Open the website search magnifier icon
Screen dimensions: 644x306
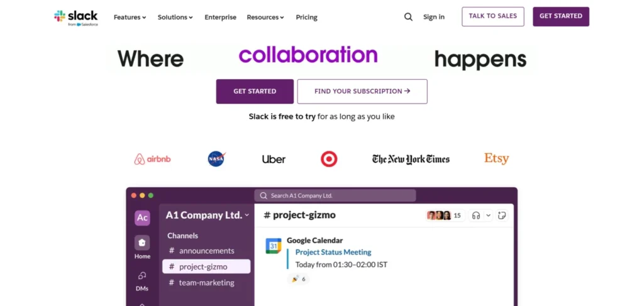pos(409,17)
